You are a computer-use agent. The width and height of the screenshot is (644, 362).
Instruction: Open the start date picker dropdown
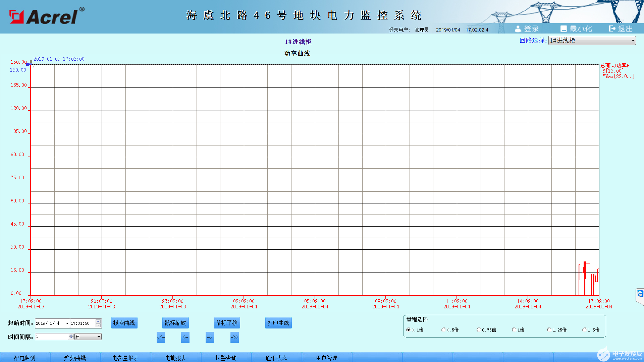click(x=67, y=323)
